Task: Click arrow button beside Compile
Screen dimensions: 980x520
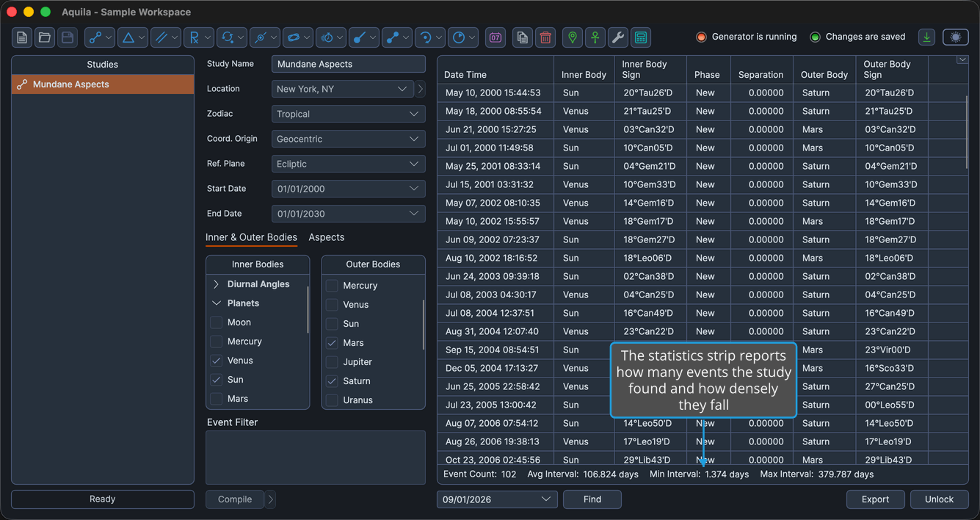Action: click(271, 499)
